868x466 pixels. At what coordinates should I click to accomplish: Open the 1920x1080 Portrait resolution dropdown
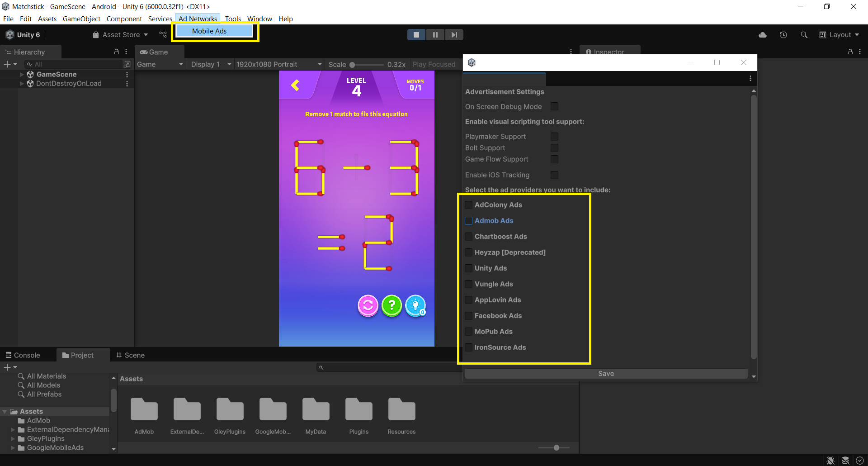click(278, 64)
